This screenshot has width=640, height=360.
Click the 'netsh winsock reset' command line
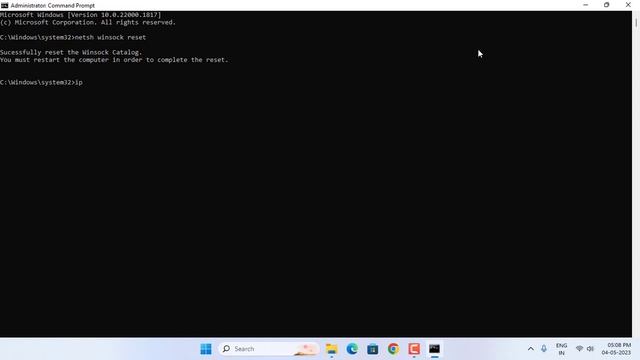point(73,37)
